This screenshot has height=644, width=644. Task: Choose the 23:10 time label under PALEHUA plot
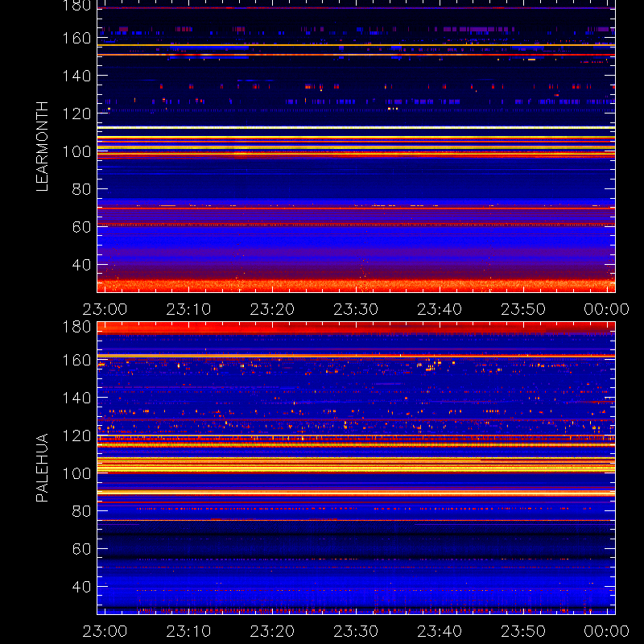coord(188,631)
